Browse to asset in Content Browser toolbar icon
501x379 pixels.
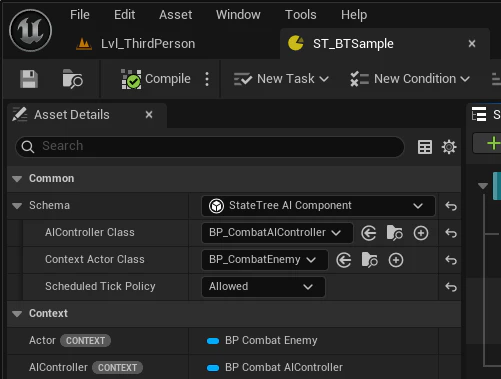72,79
